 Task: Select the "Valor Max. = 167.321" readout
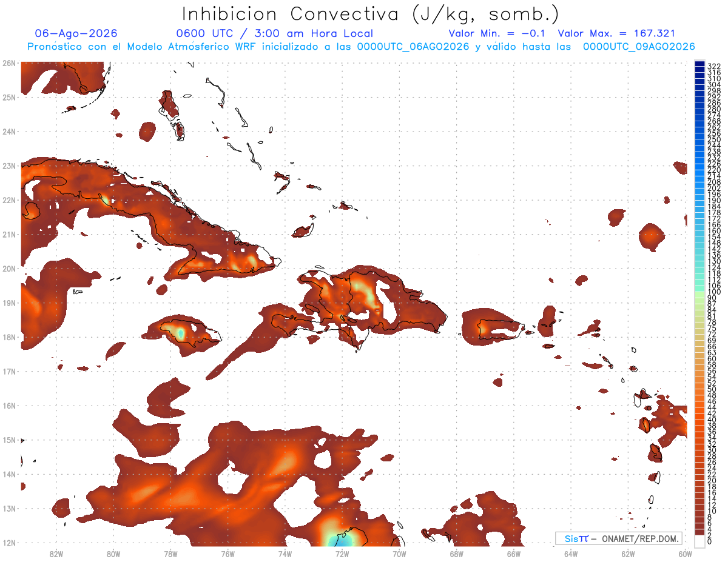(x=616, y=33)
